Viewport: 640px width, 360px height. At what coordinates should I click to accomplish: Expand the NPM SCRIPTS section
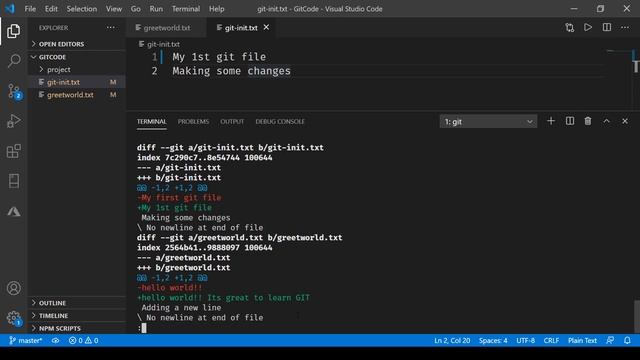coord(77,329)
